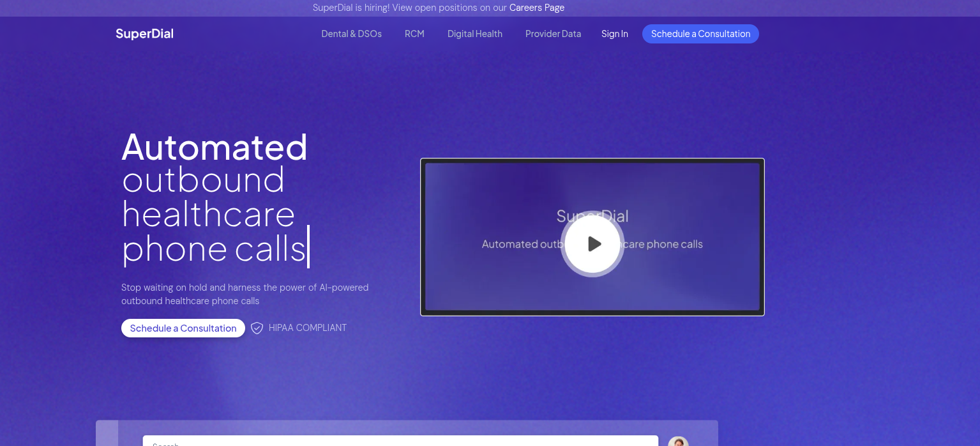Click the HIPAA compliance shield icon
The image size is (980, 446).
(x=257, y=328)
